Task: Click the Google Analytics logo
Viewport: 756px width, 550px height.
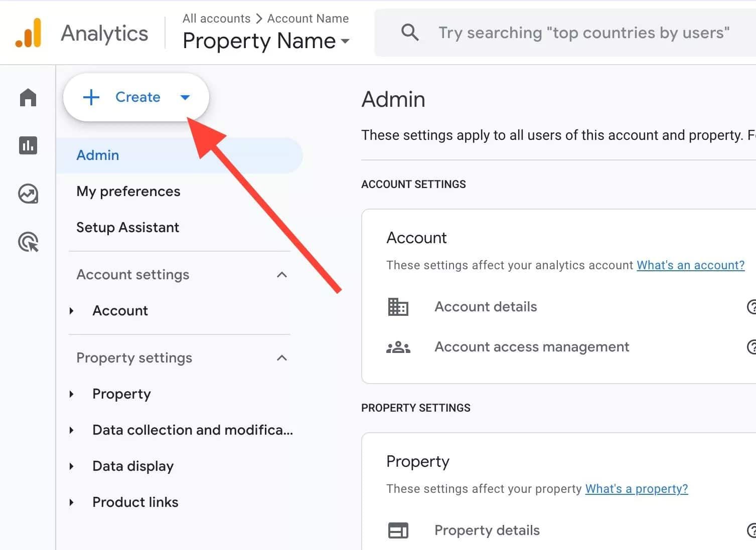Action: click(x=28, y=33)
